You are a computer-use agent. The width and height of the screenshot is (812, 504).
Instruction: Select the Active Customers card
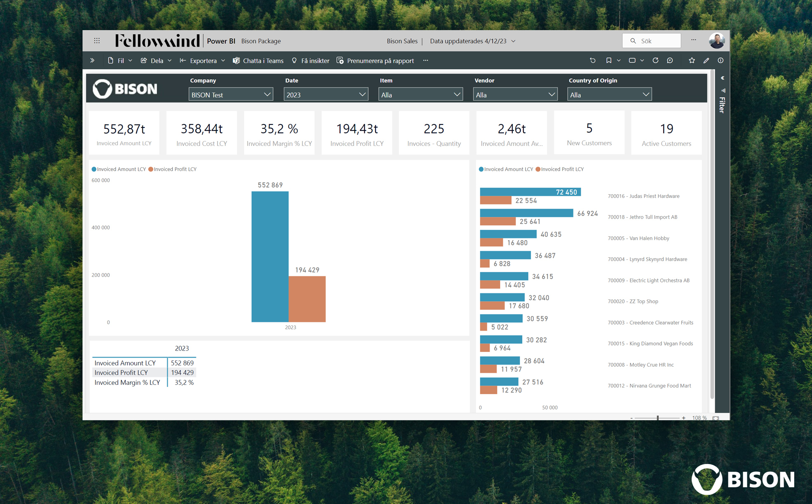pos(667,133)
